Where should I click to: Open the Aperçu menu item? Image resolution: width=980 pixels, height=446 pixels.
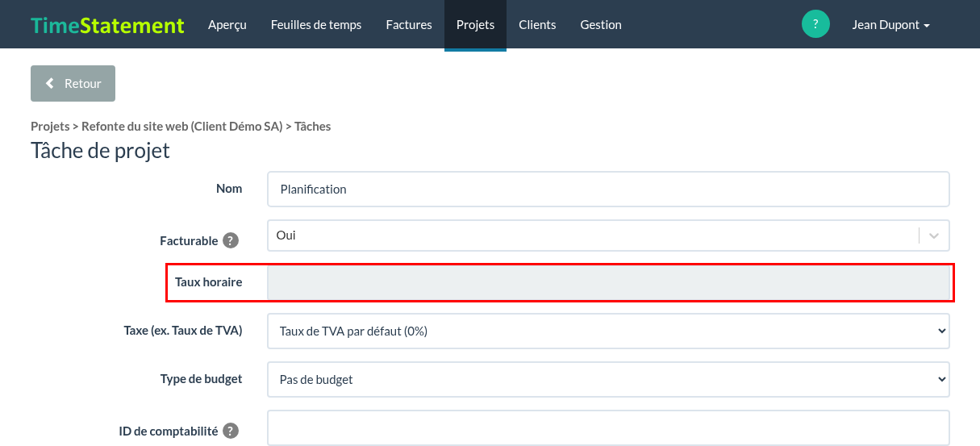(227, 25)
